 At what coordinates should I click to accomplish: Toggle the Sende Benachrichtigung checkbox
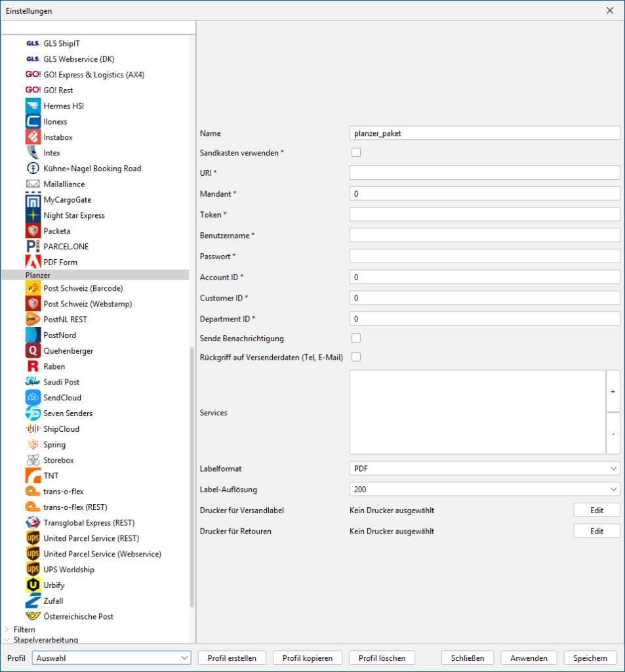tap(356, 339)
